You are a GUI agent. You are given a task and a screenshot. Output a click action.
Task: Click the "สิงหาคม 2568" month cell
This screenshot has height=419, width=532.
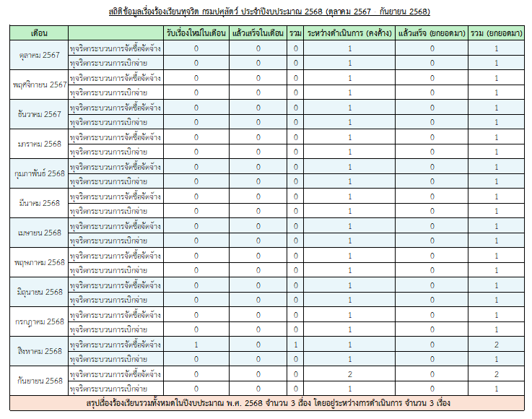pos(39,351)
